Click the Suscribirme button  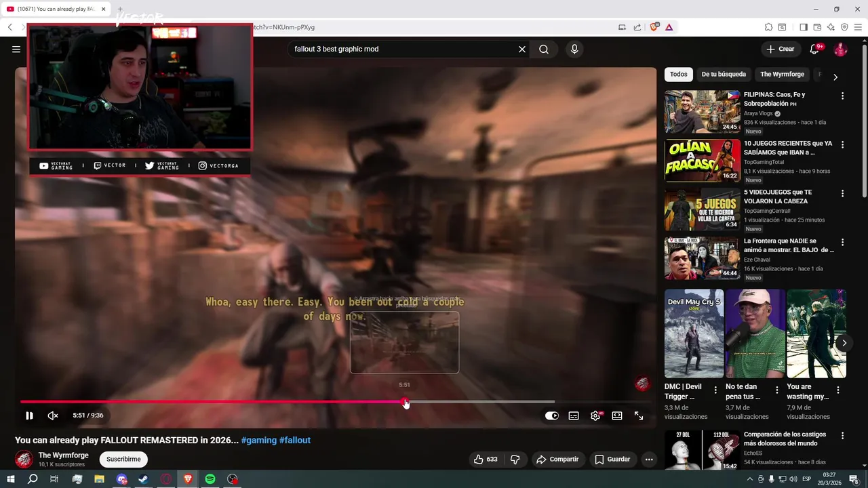pyautogui.click(x=123, y=459)
